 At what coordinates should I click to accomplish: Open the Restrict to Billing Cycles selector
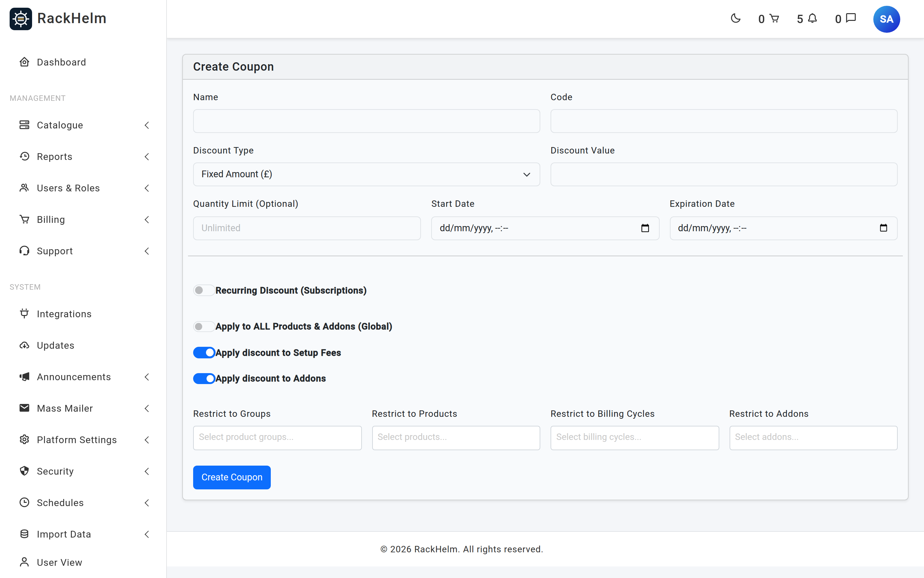point(635,437)
